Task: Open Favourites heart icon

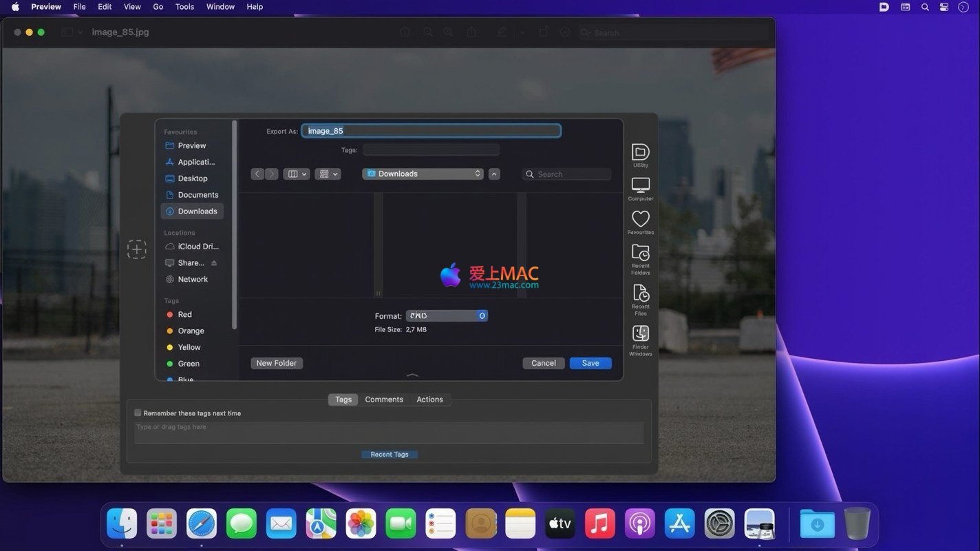Action: click(640, 220)
